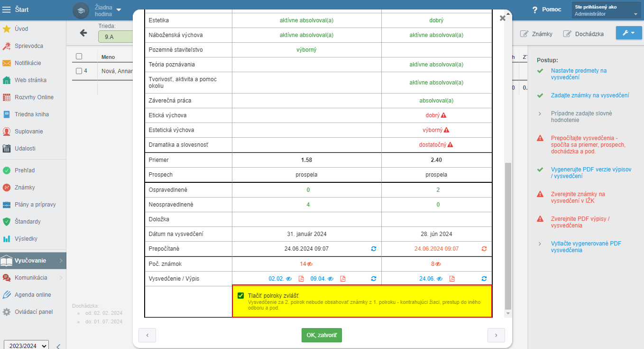Screen dimensions: 644x349
Task: Click the Pomoc help icon
Action: pos(535,10)
